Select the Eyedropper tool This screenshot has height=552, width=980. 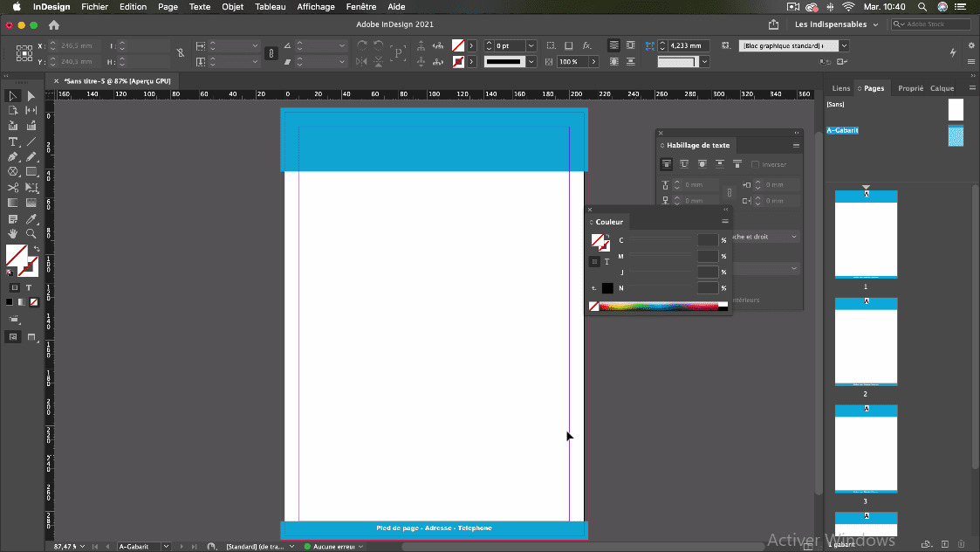click(31, 219)
